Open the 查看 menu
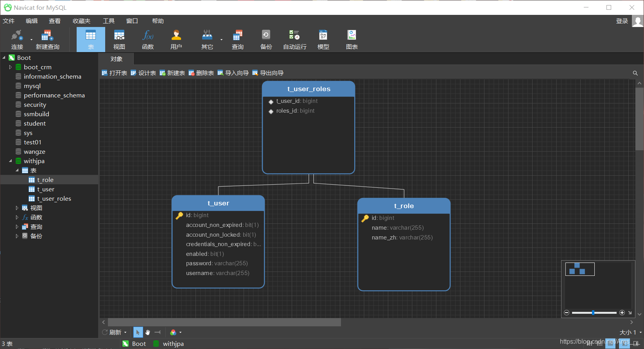The width and height of the screenshot is (644, 349). pyautogui.click(x=55, y=21)
